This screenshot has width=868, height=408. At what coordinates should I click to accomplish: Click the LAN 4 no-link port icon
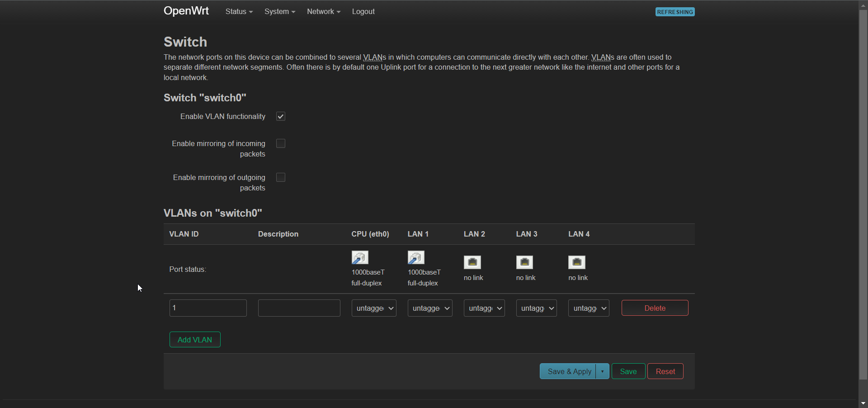point(577,262)
